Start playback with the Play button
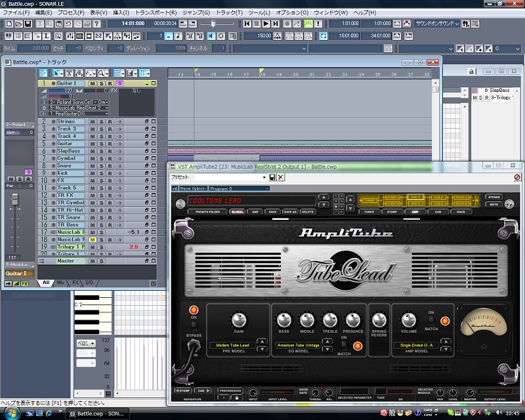Screen dimensions: 525x420 point(266,24)
